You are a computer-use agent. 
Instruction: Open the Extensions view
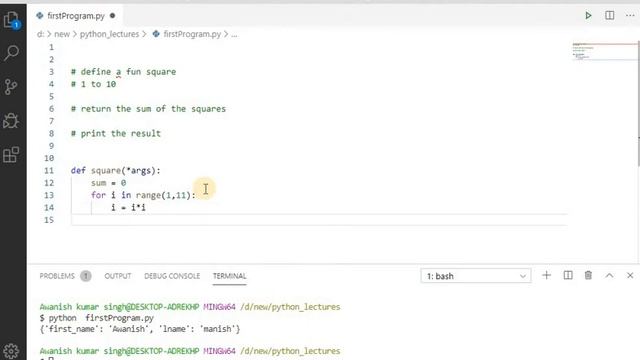pos(11,154)
